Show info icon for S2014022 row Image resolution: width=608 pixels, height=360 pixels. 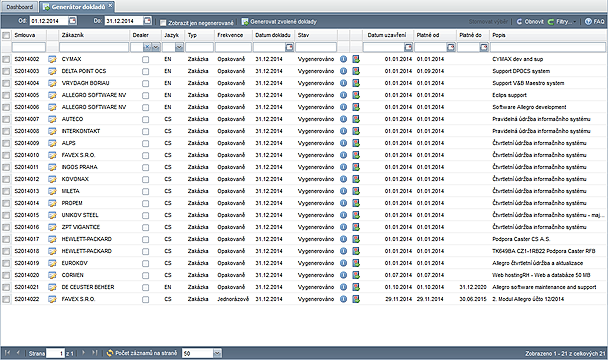(x=344, y=299)
